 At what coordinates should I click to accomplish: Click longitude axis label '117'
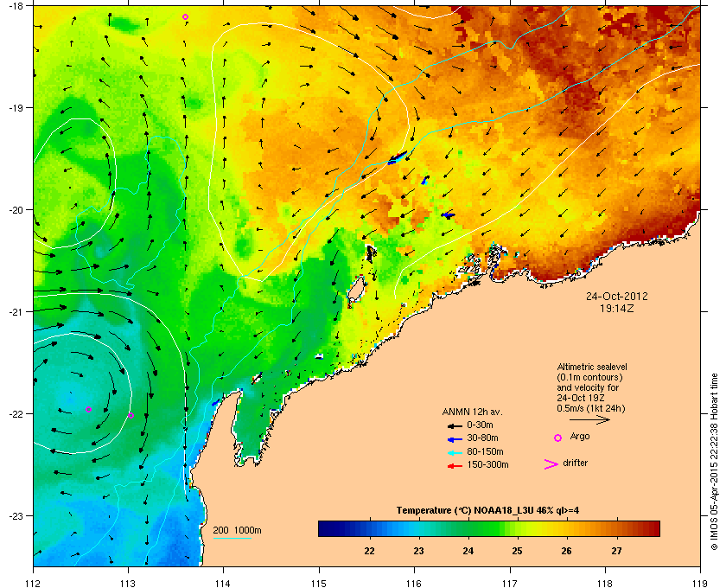[x=510, y=584]
